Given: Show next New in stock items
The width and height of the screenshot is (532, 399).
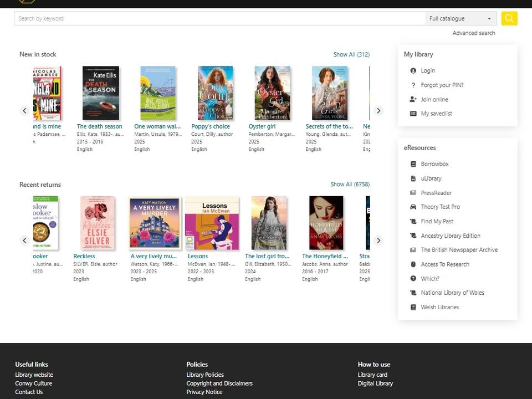Looking at the screenshot, I should (x=378, y=111).
